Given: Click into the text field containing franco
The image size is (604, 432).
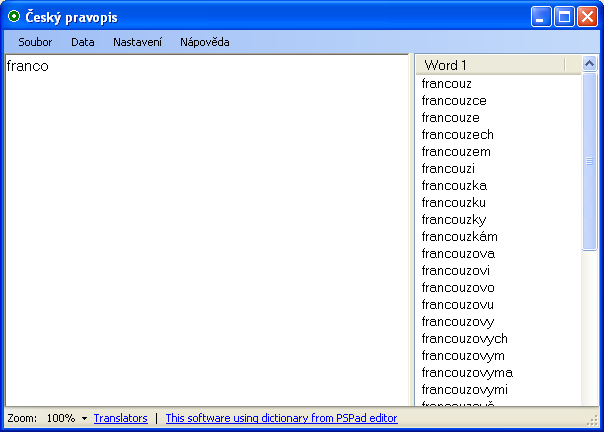Looking at the screenshot, I should pyautogui.click(x=208, y=230).
